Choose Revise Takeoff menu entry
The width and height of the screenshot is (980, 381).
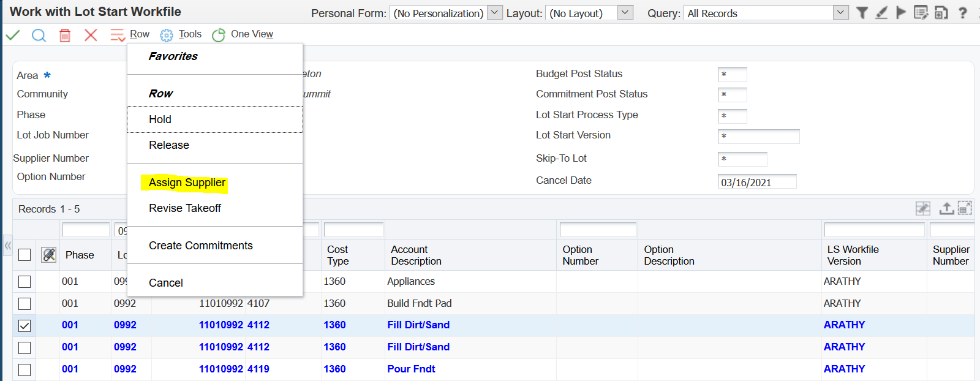(185, 208)
